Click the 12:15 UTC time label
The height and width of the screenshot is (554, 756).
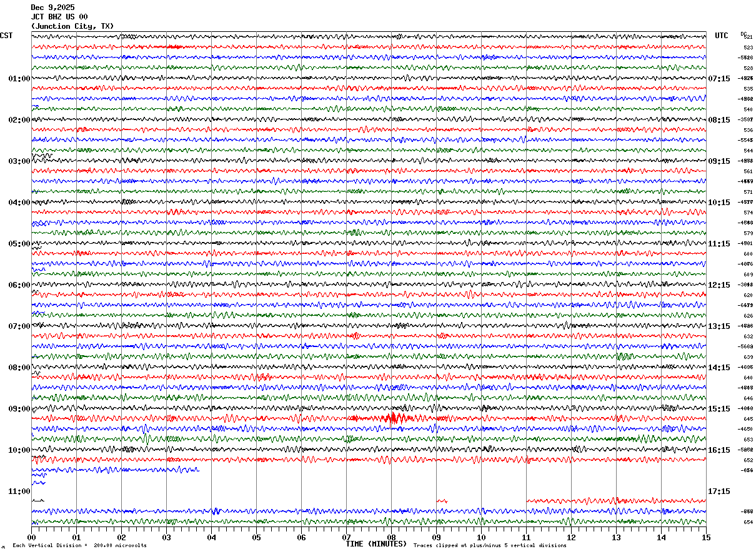719,285
